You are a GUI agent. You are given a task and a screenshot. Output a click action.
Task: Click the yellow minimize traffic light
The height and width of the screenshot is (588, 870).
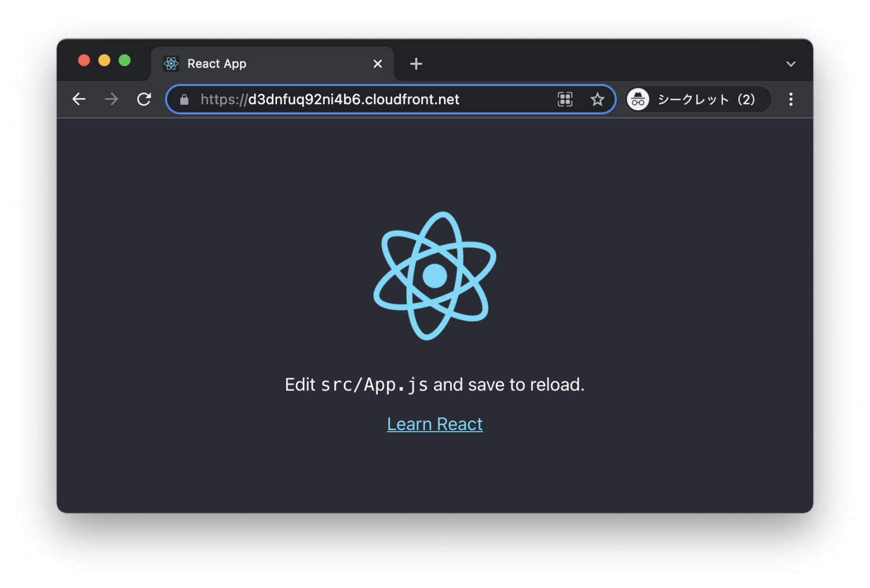click(x=104, y=60)
